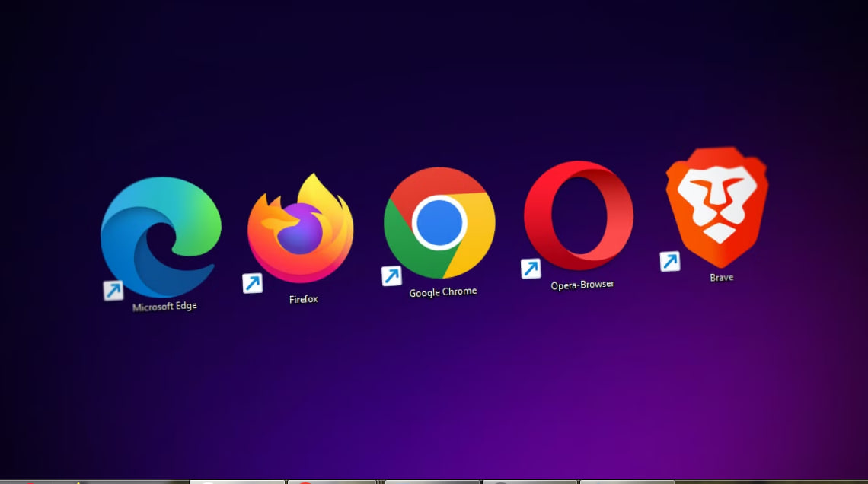
Task: Click the shortcut arrow on Brave
Action: (x=669, y=262)
